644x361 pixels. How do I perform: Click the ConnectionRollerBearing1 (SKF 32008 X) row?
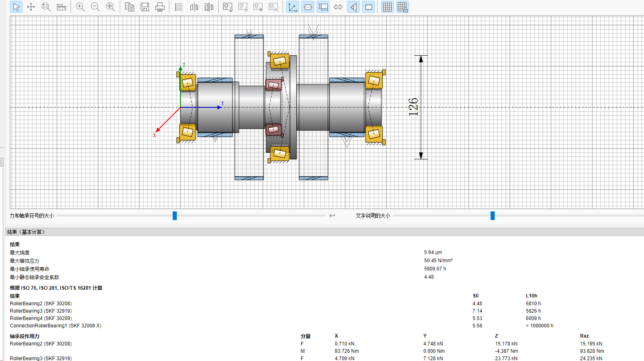point(55,326)
